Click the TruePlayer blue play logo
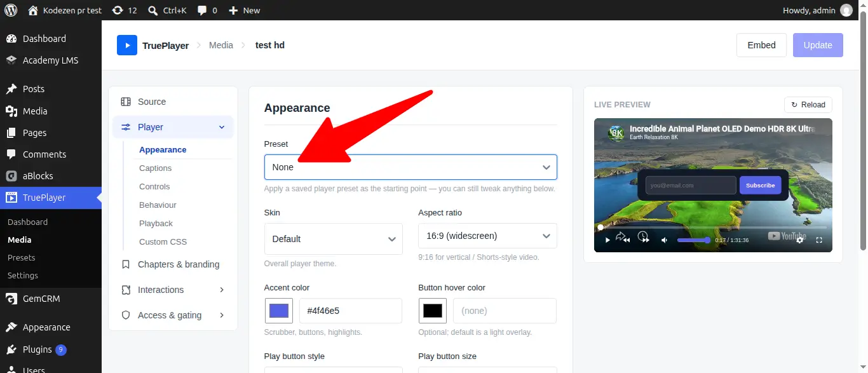 coord(127,45)
